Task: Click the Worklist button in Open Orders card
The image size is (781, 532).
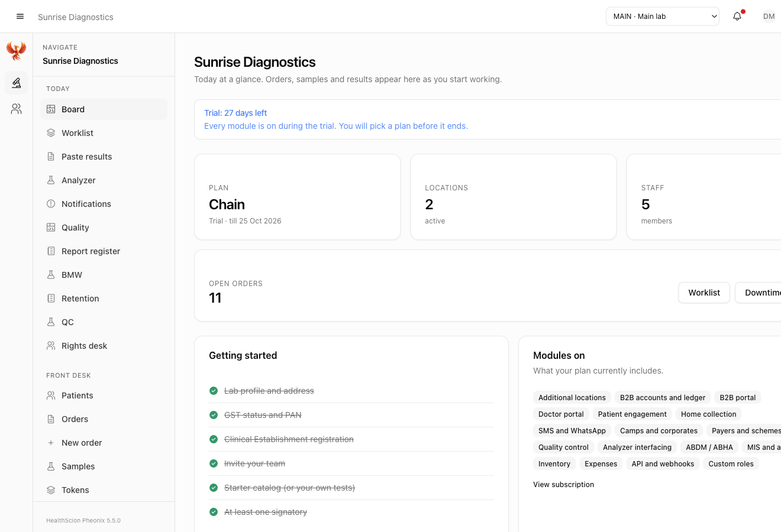Action: coord(704,293)
